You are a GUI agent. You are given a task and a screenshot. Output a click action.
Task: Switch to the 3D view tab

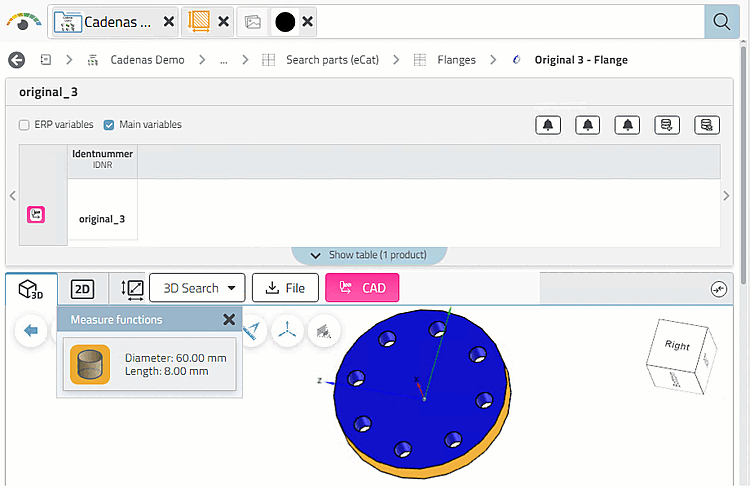(x=31, y=289)
